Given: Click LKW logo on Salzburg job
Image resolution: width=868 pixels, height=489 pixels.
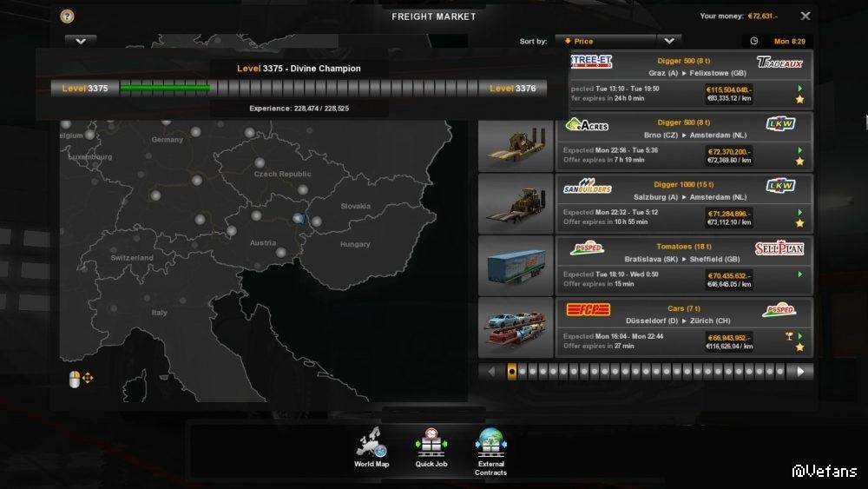Looking at the screenshot, I should coord(781,186).
